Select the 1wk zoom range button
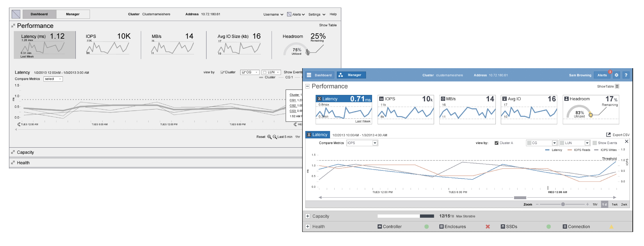644x246 pixels. click(614, 205)
